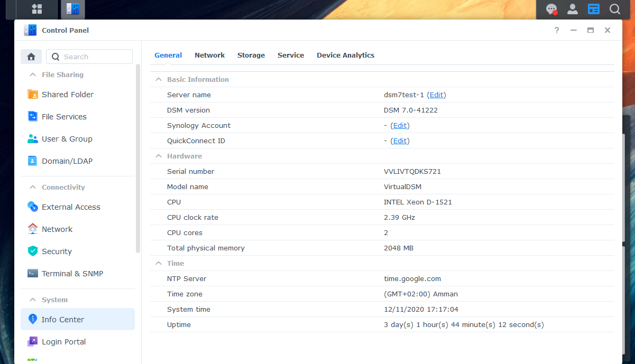Click the Control Panel title bar icon

click(30, 30)
